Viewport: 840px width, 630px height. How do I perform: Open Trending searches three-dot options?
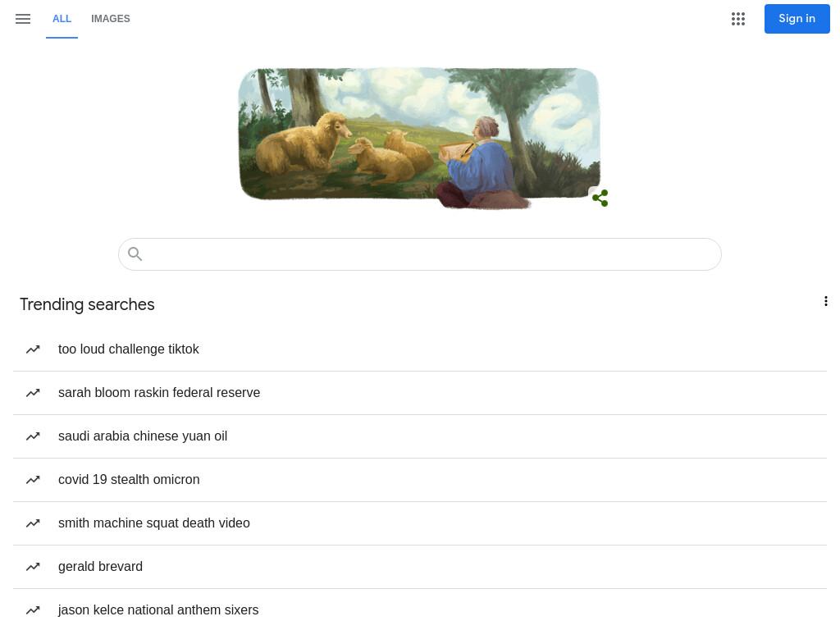coord(825,301)
